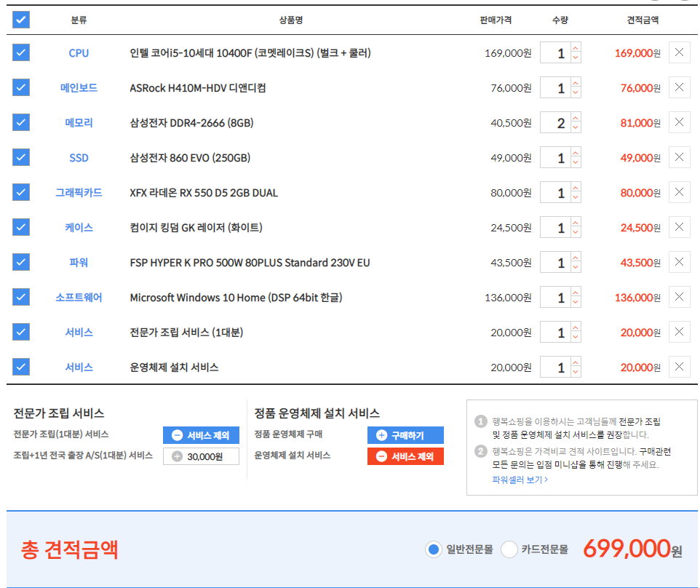Image resolution: width=700 pixels, height=588 pixels.
Task: Select the 카드전문몰 radio option
Action: (509, 549)
